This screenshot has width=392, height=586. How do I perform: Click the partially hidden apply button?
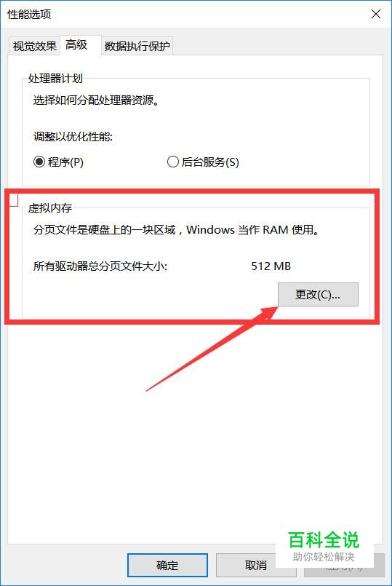[344, 567]
